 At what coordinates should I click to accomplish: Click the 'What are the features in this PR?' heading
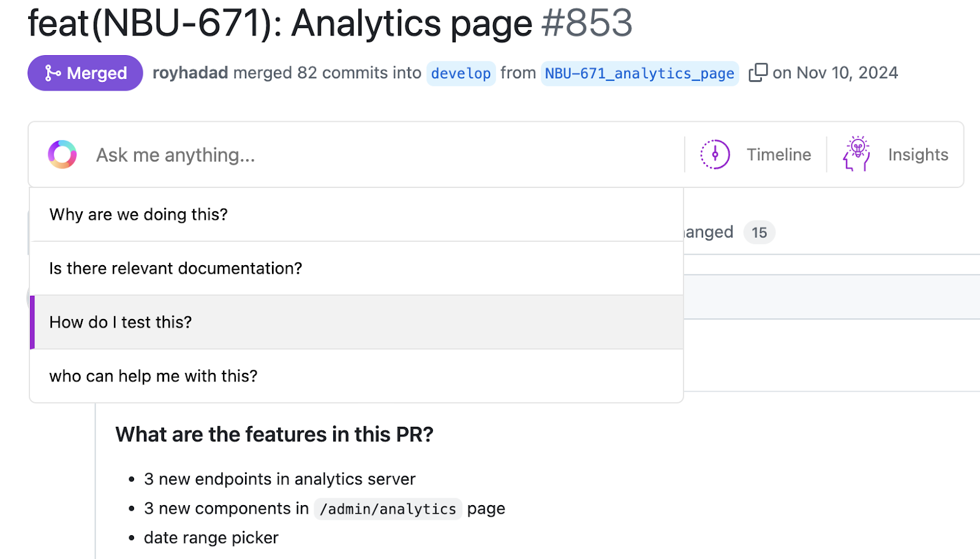pos(274,434)
